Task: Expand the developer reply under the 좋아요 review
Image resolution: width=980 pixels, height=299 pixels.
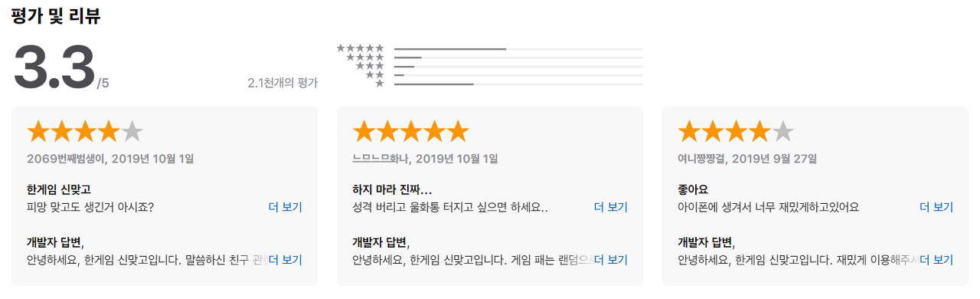Action: 936,260
